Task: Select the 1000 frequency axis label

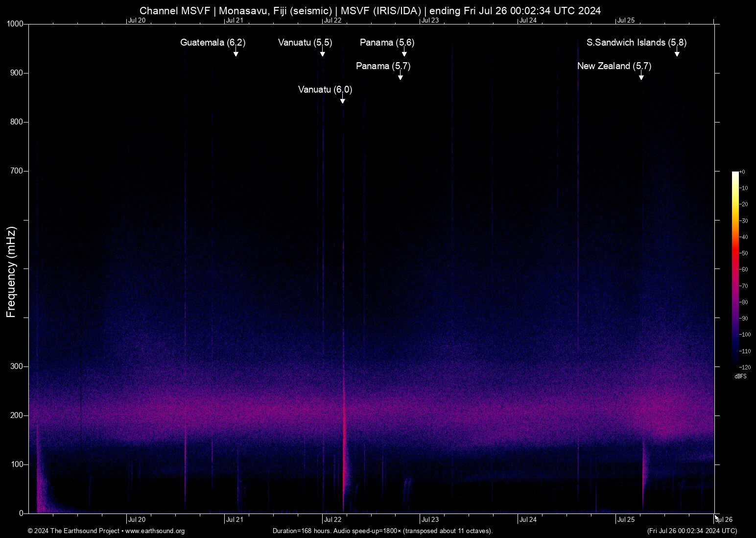Action: (15, 24)
